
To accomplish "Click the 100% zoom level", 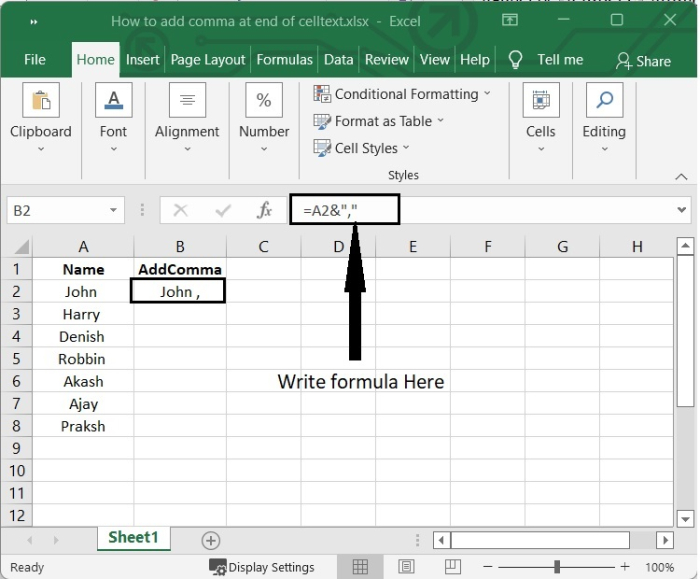I will tap(659, 567).
